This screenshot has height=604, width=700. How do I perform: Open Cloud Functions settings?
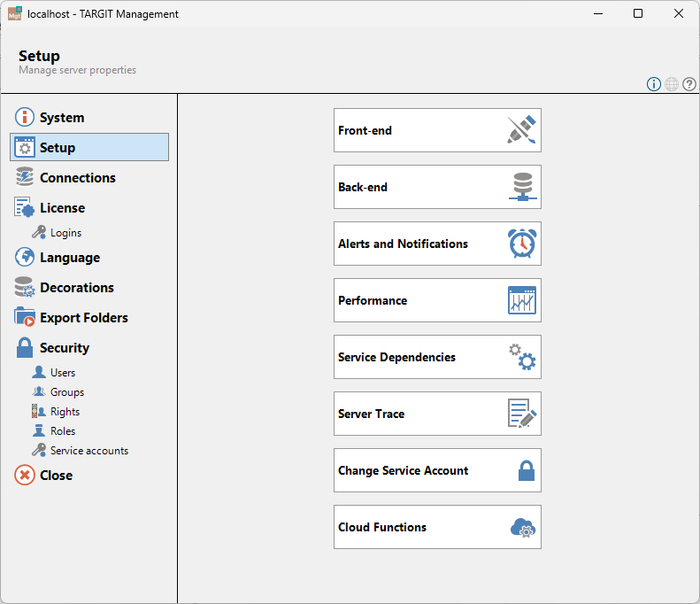[x=437, y=527]
